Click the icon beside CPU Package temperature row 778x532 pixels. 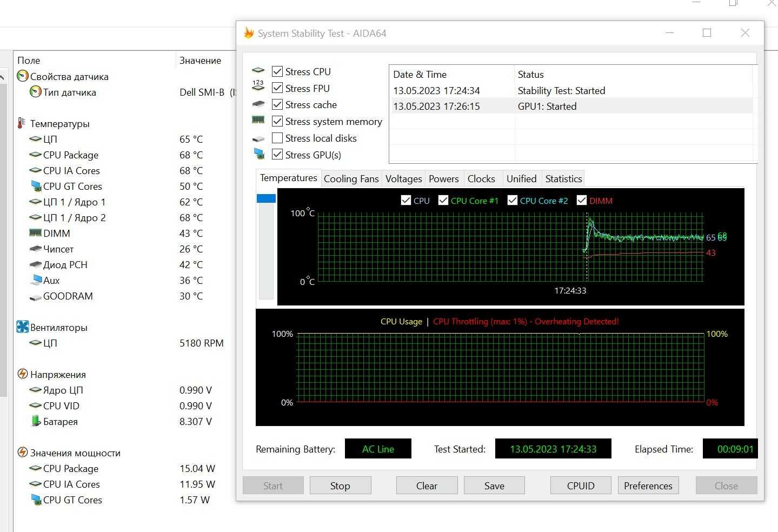(x=36, y=155)
